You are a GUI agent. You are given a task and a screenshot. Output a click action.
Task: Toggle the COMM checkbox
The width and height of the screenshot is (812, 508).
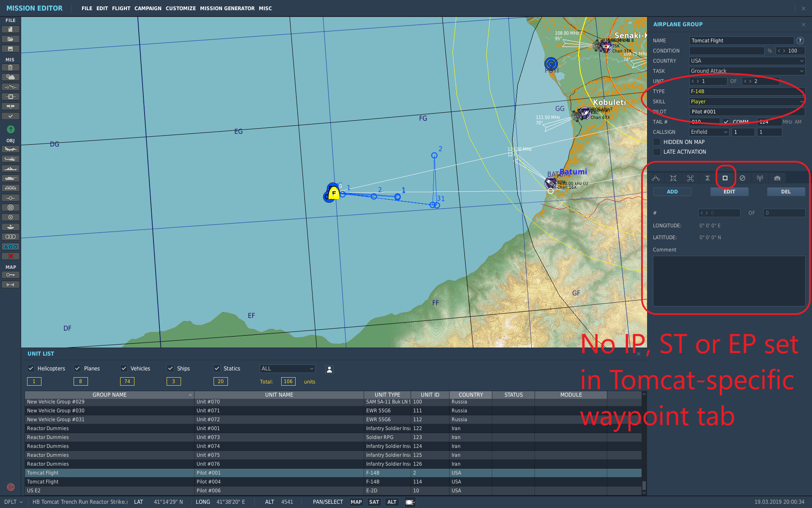tap(726, 121)
